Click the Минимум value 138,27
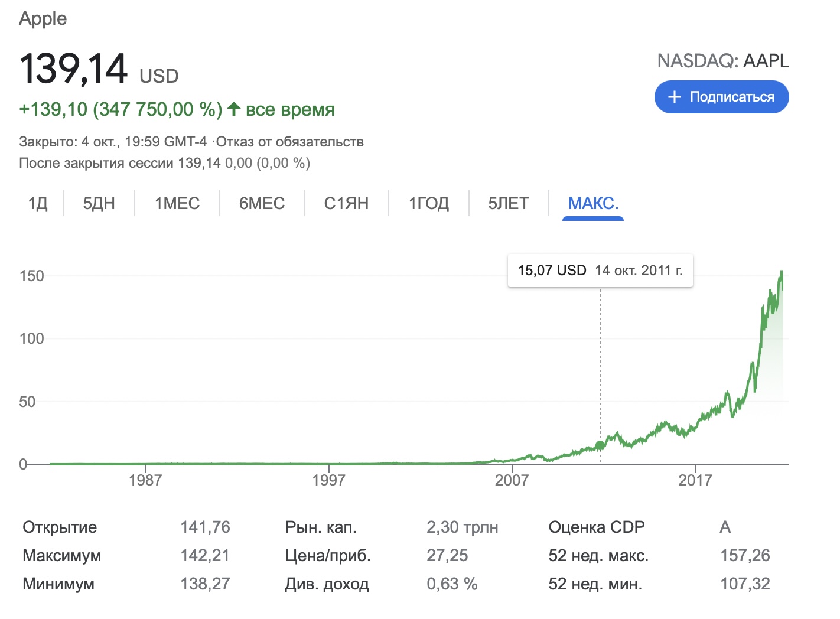840x619 pixels. tap(205, 584)
